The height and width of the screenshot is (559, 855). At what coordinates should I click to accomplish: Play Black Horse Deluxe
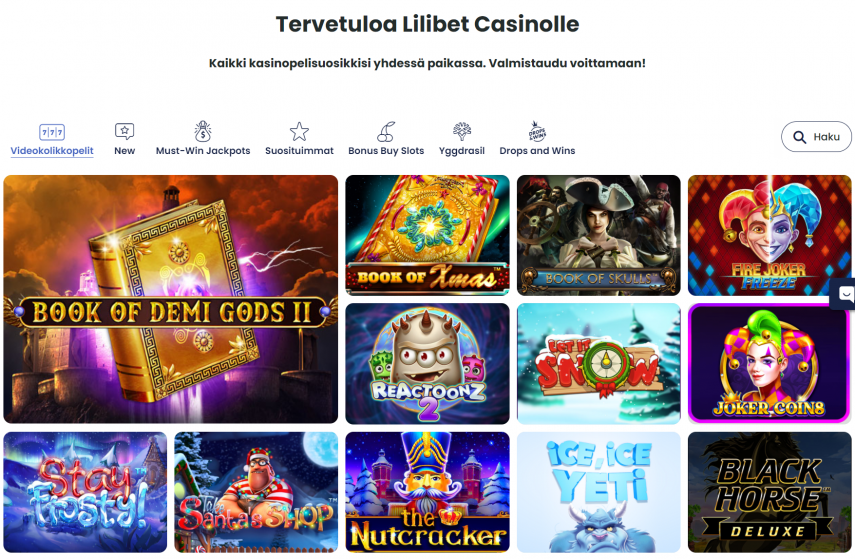(769, 492)
